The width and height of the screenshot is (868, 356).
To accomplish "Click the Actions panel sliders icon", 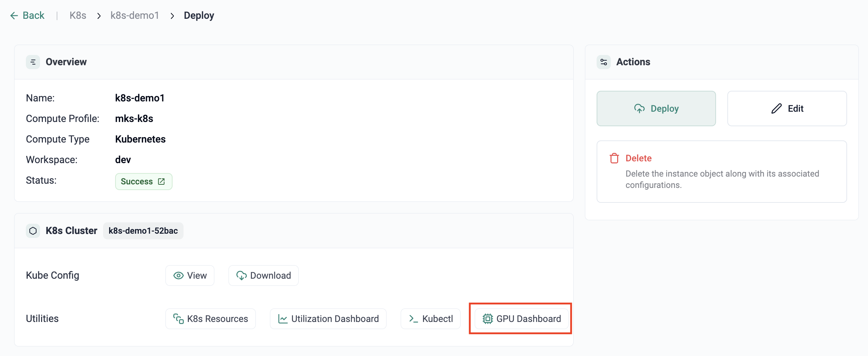I will click(x=604, y=62).
